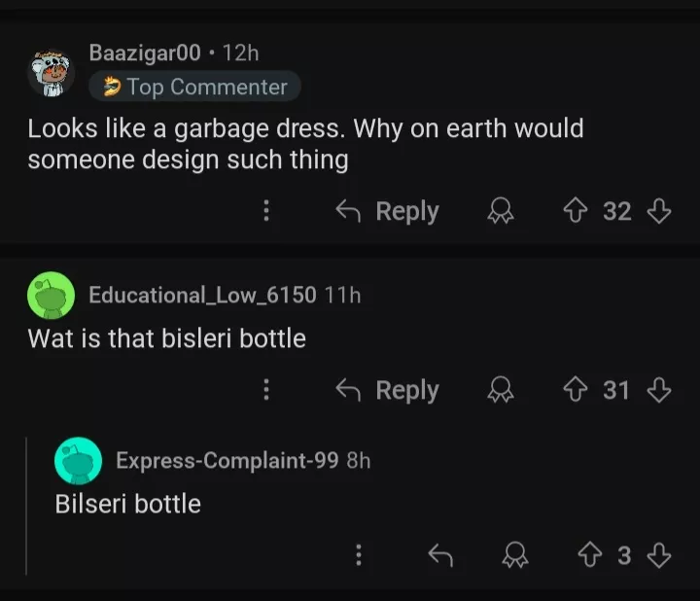Viewport: 700px width, 601px height.
Task: Open Educational_Low_6150's profile via username
Action: (x=202, y=295)
